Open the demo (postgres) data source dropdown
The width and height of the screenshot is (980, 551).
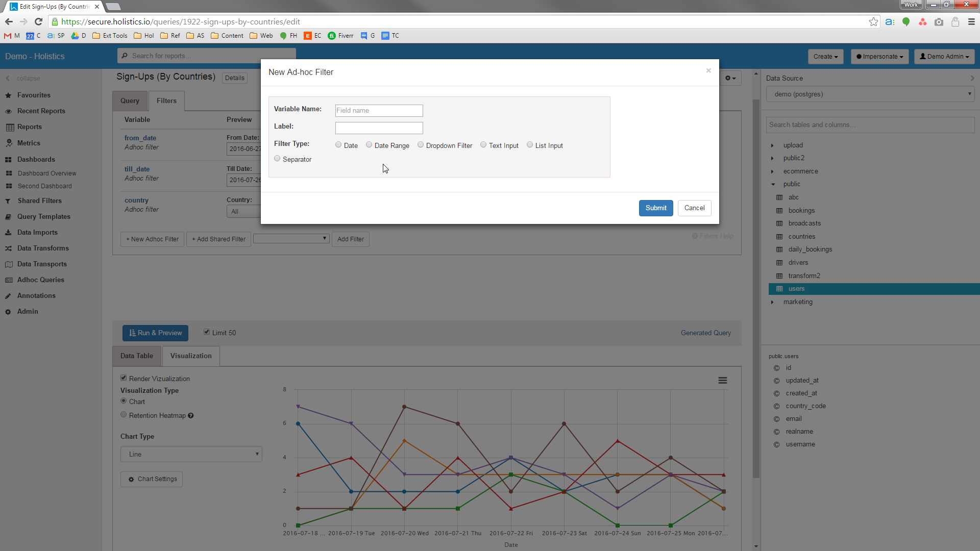[x=870, y=94]
